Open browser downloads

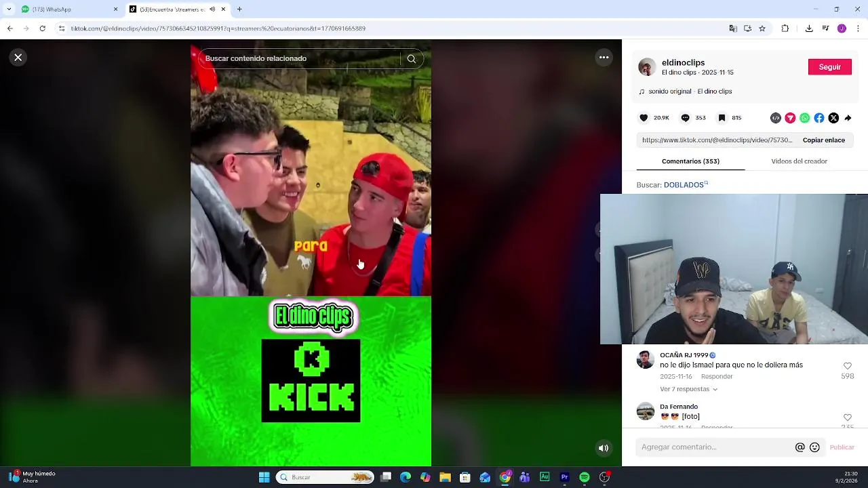[809, 28]
